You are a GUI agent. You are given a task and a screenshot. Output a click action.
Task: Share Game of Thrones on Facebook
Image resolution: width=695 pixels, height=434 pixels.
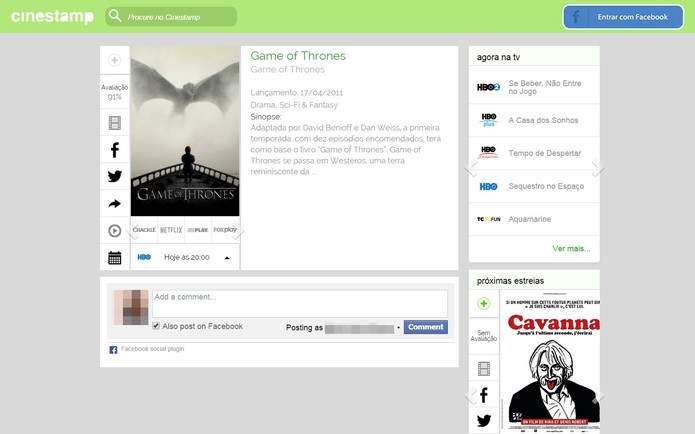click(114, 150)
